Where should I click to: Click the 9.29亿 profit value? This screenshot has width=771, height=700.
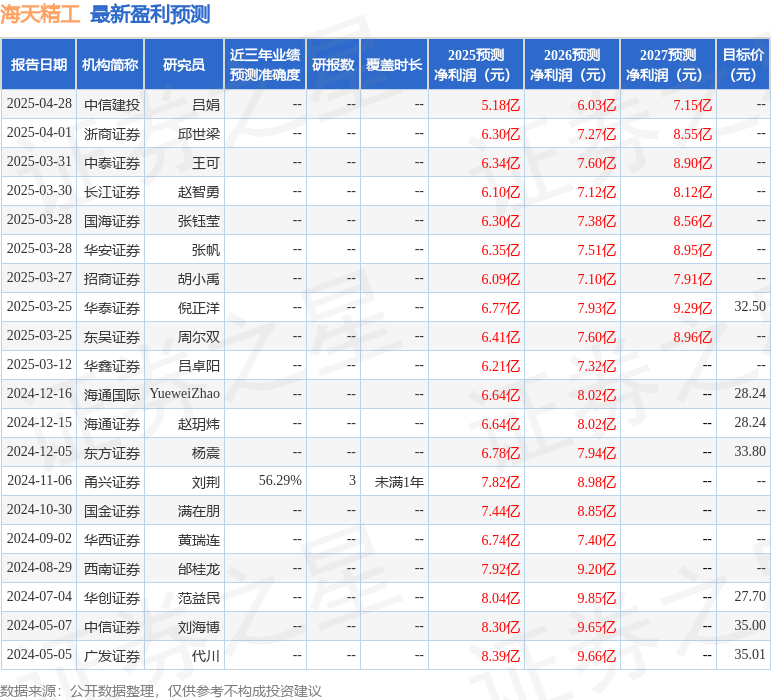click(x=692, y=308)
